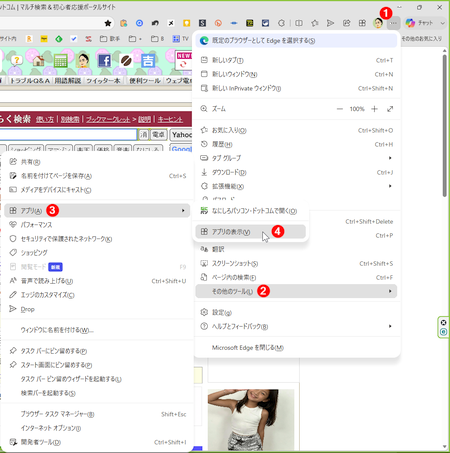Open the Copilot chat button
The image size is (450, 453).
tap(420, 23)
